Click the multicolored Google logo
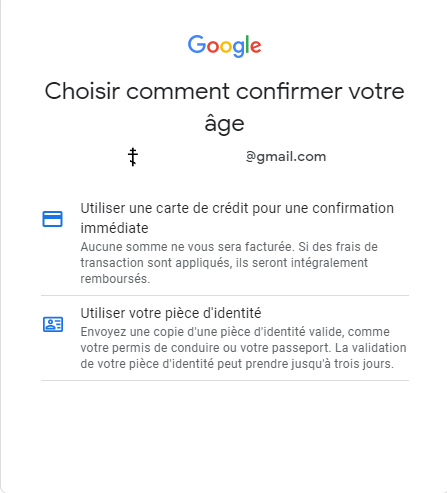The image size is (447, 493). point(224,46)
